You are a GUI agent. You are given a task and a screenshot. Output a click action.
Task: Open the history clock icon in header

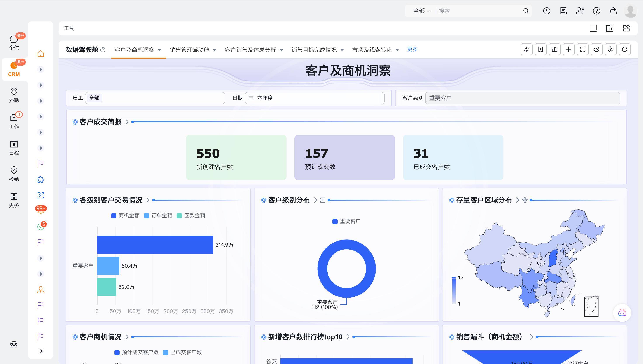coord(547,11)
